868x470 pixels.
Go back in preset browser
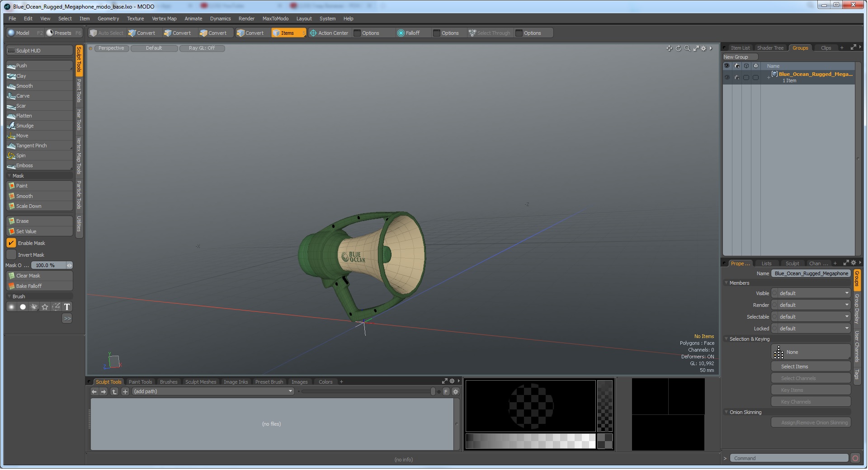94,392
